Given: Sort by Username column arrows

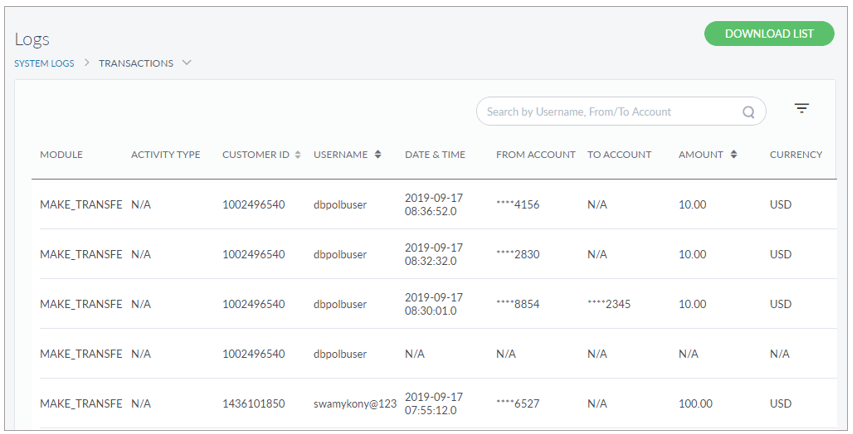Looking at the screenshot, I should (378, 155).
